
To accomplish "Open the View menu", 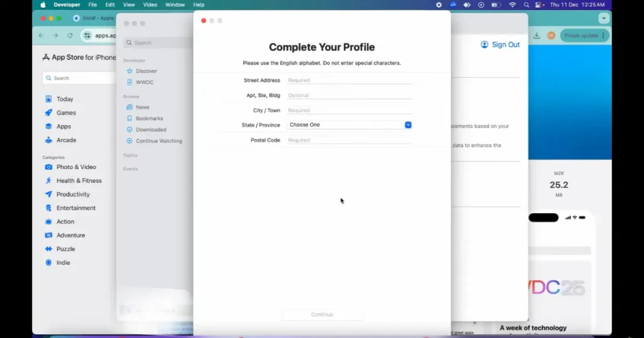I will click(x=128, y=5).
